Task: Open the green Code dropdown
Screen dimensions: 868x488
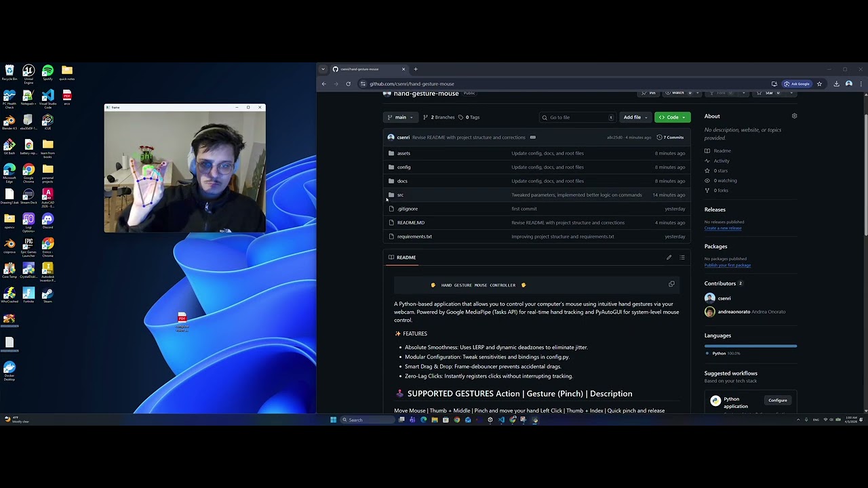Action: click(x=673, y=117)
